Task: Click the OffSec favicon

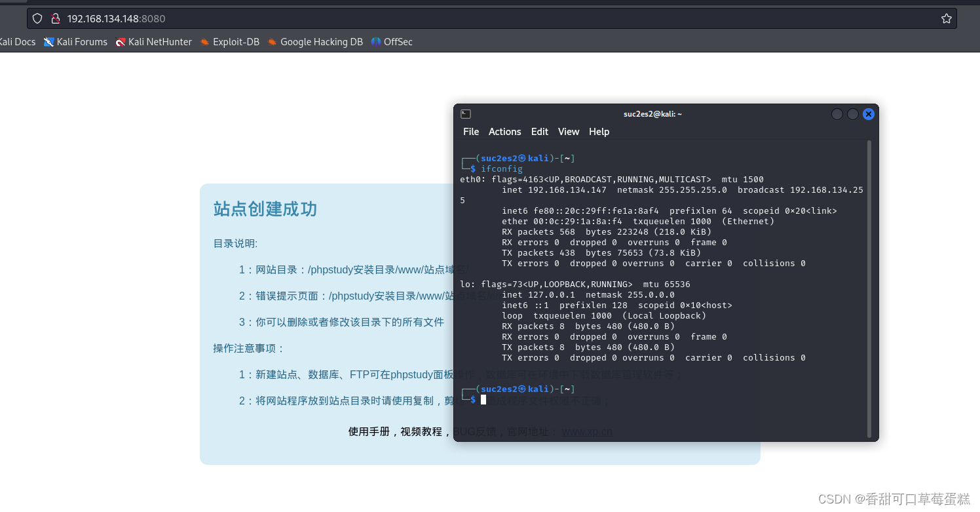Action: pyautogui.click(x=375, y=42)
